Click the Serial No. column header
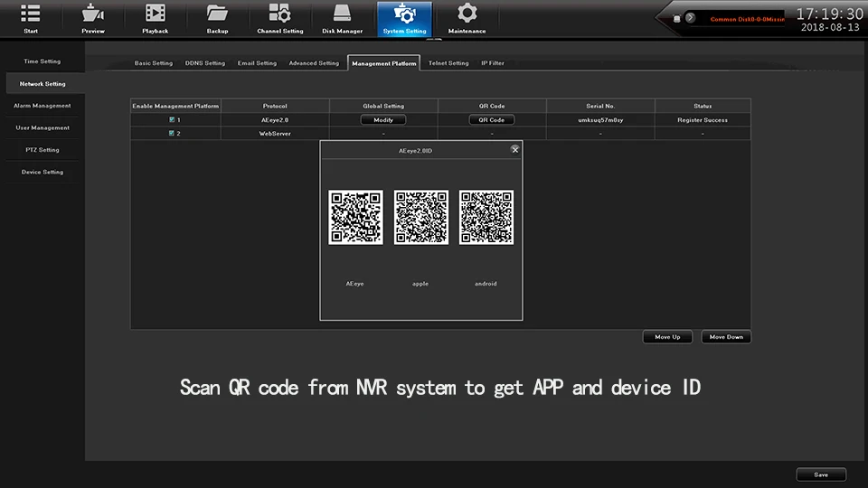The width and height of the screenshot is (868, 488). coord(600,106)
